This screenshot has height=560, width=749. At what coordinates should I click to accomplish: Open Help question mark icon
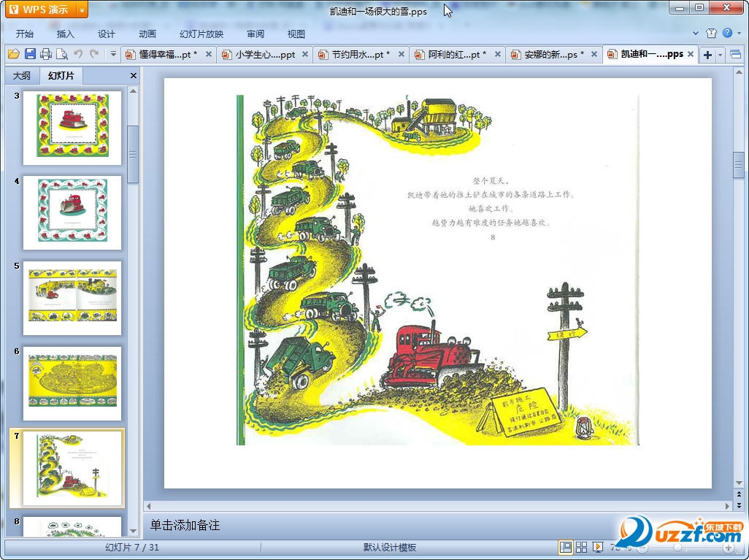pos(727,33)
